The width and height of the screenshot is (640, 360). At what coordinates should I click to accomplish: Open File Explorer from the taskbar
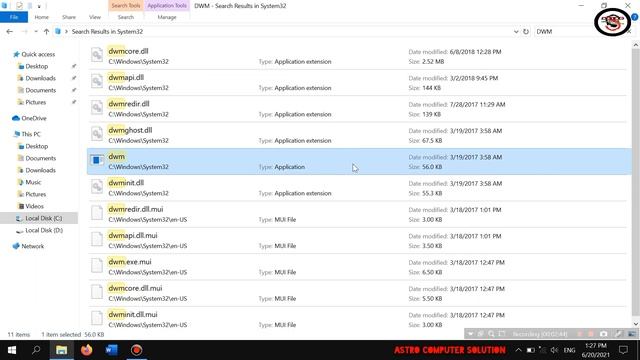62,350
